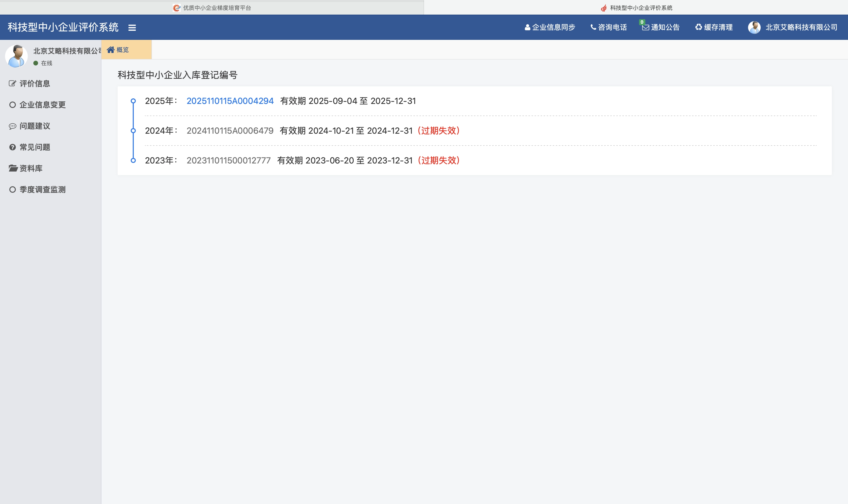Click 过期失效 label in the 2024年 row
Viewport: 848px width, 504px height.
438,131
